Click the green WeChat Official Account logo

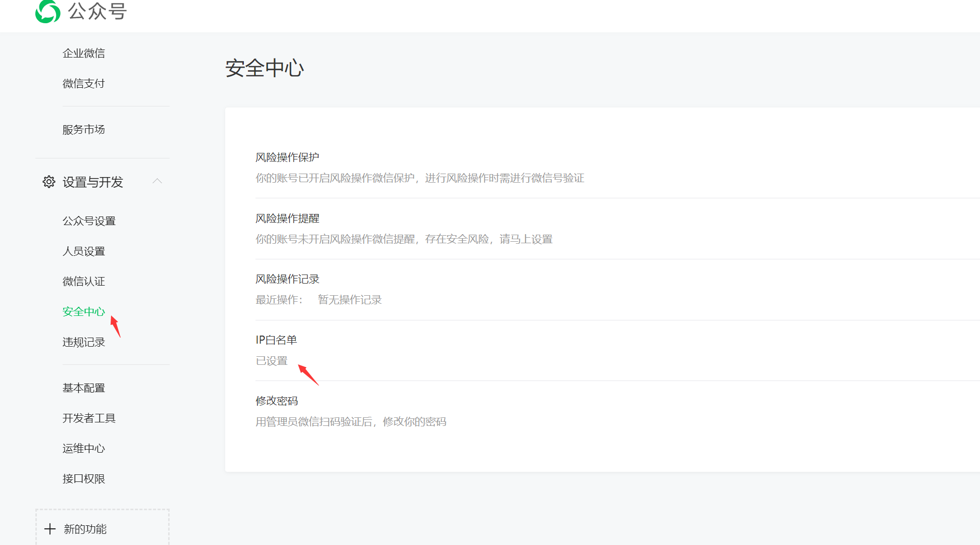click(48, 11)
